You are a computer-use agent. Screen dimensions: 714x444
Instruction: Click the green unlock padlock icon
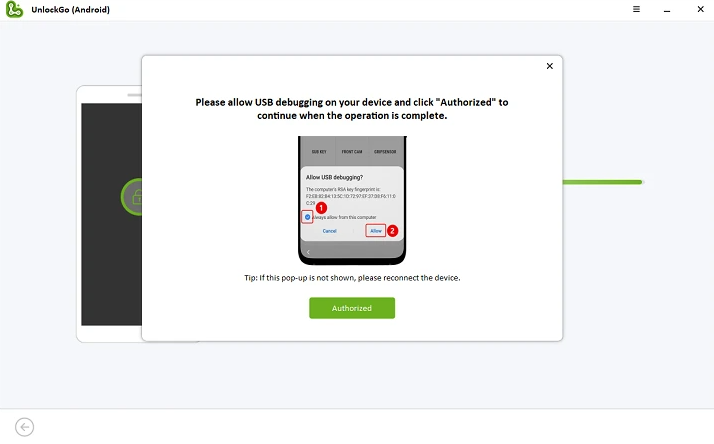click(133, 197)
